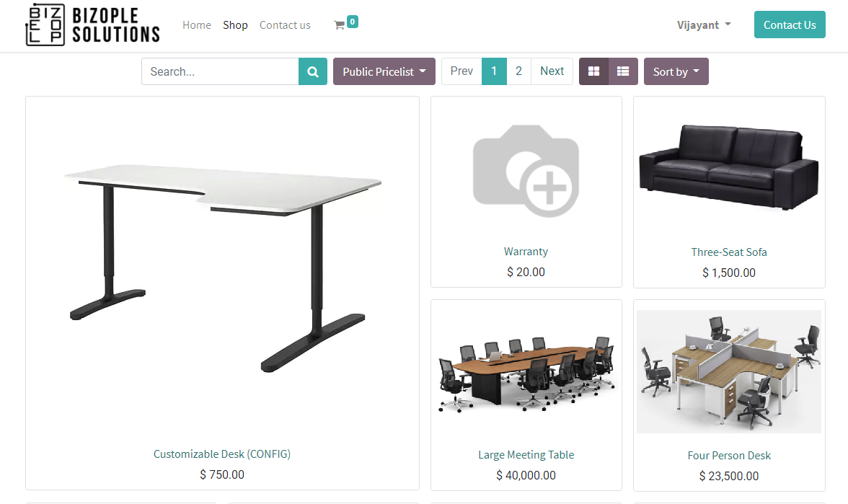Viewport: 848px width, 504px height.
Task: Click the search magnifier button
Action: pyautogui.click(x=313, y=71)
